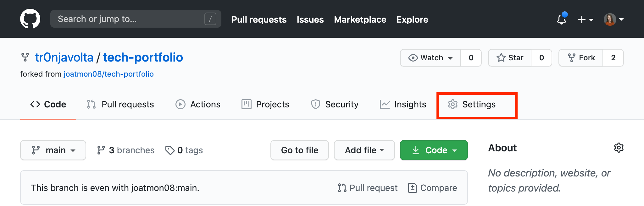Switch to repository Pull requests tab
The image size is (644, 206).
pos(120,104)
